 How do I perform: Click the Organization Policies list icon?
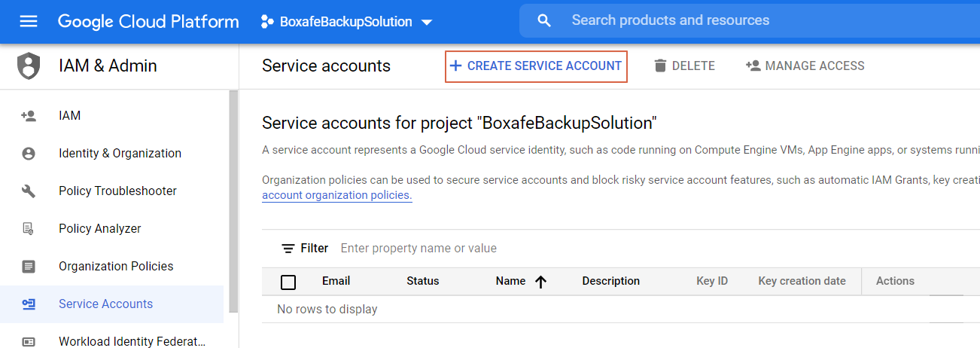[29, 267]
